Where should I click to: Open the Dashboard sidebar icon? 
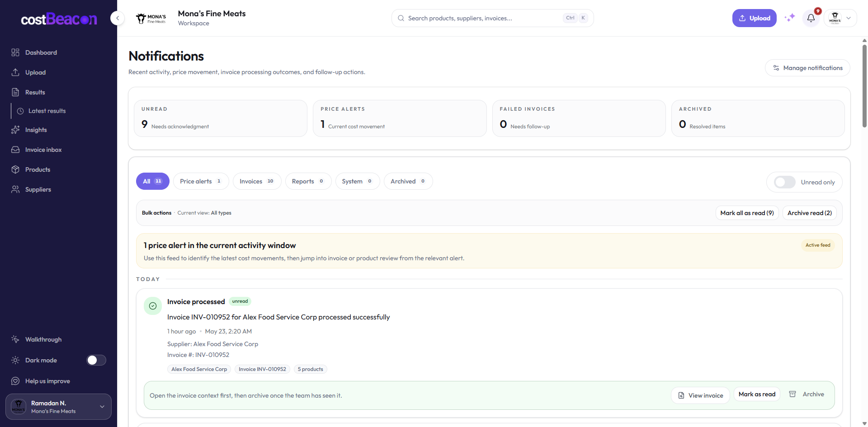click(15, 52)
